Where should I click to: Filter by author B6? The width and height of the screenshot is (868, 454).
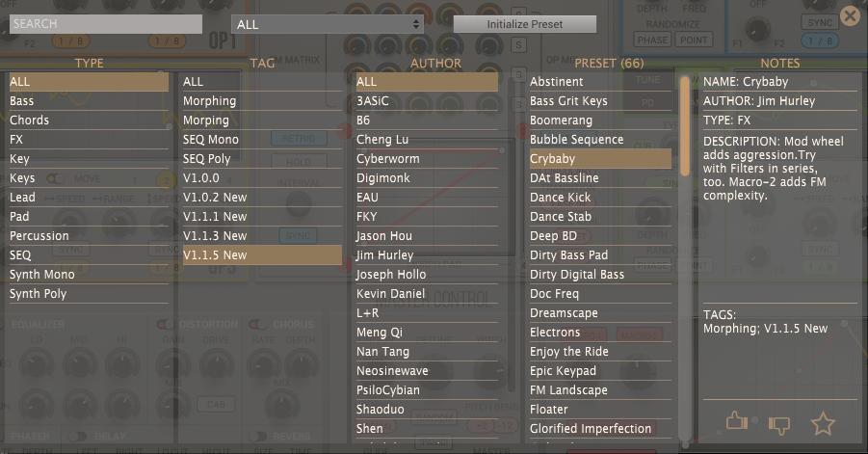click(x=428, y=120)
